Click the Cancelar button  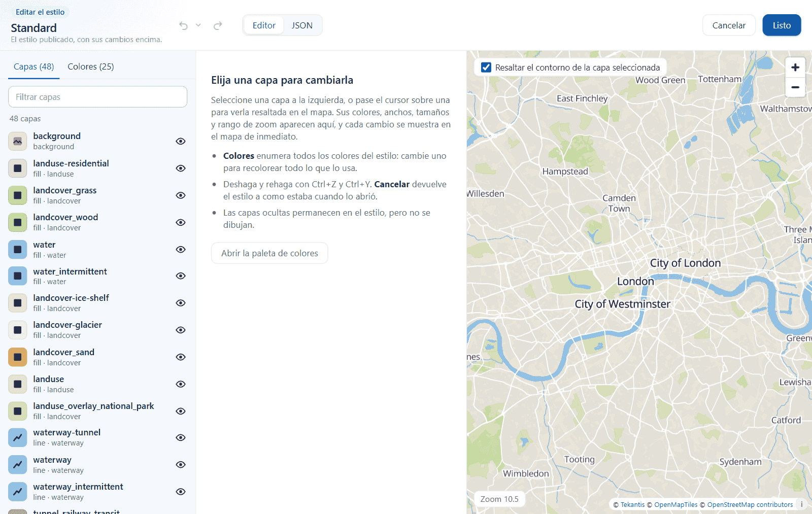(x=729, y=25)
